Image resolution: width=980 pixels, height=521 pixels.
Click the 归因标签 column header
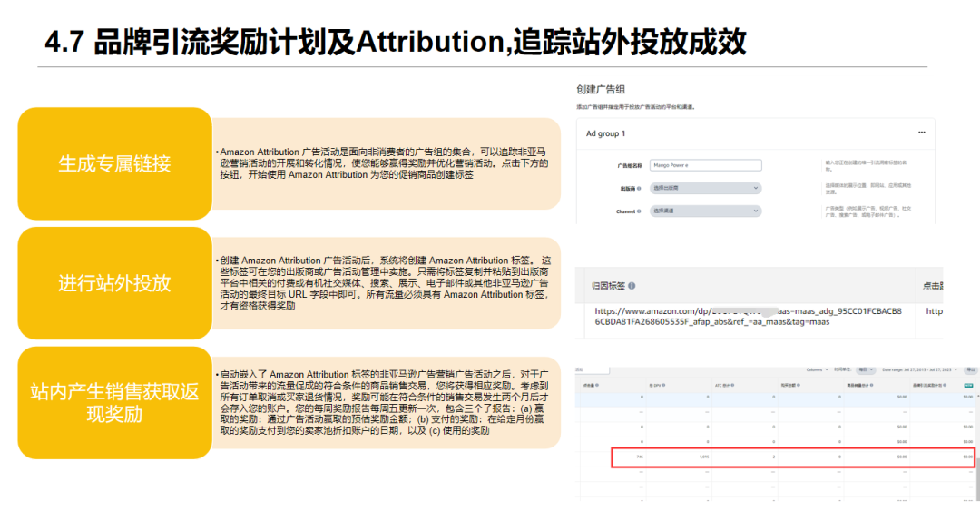(x=608, y=286)
